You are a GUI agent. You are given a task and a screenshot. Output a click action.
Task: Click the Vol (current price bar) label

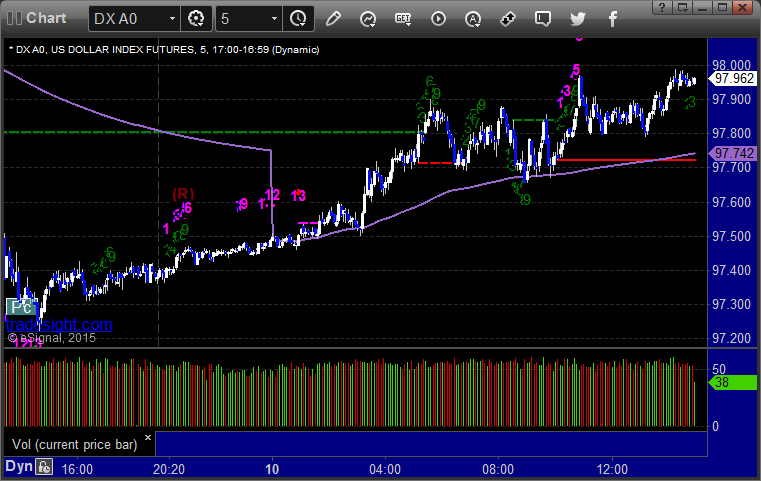[x=75, y=445]
